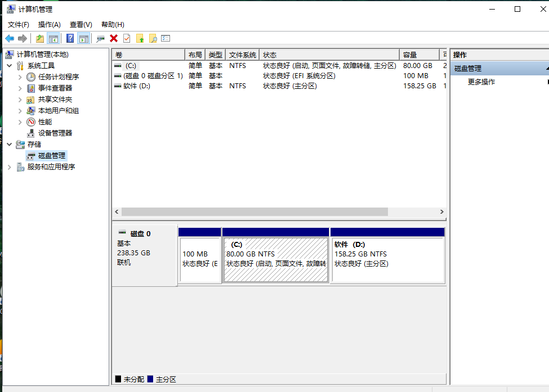Open 设备管理器 in the left tree
This screenshot has height=392, width=549.
pyautogui.click(x=55, y=133)
